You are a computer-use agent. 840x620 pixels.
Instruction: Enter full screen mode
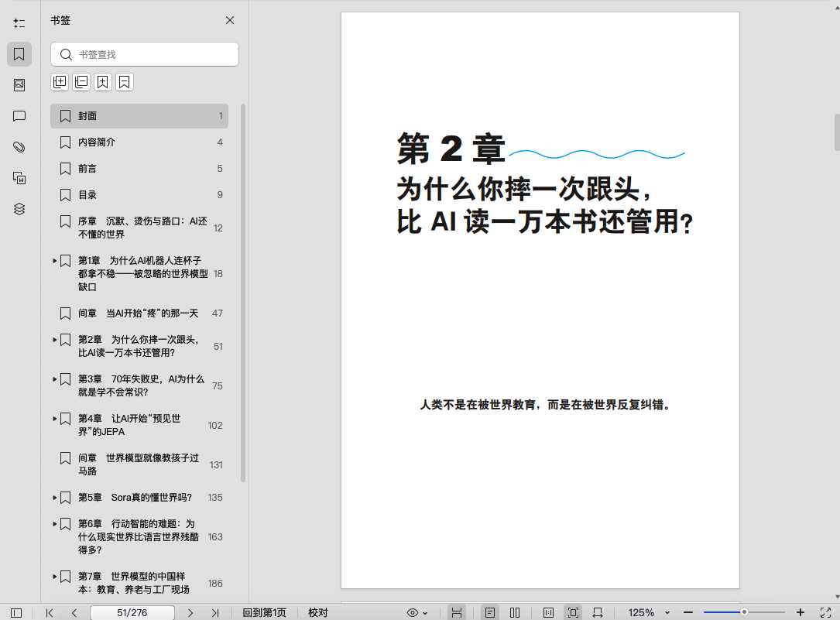(825, 612)
